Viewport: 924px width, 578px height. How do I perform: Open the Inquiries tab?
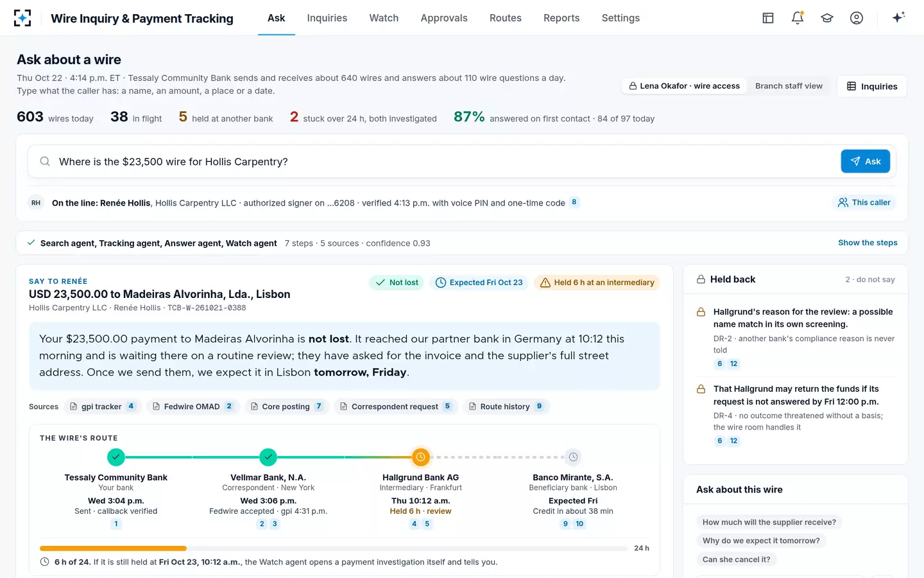tap(327, 18)
